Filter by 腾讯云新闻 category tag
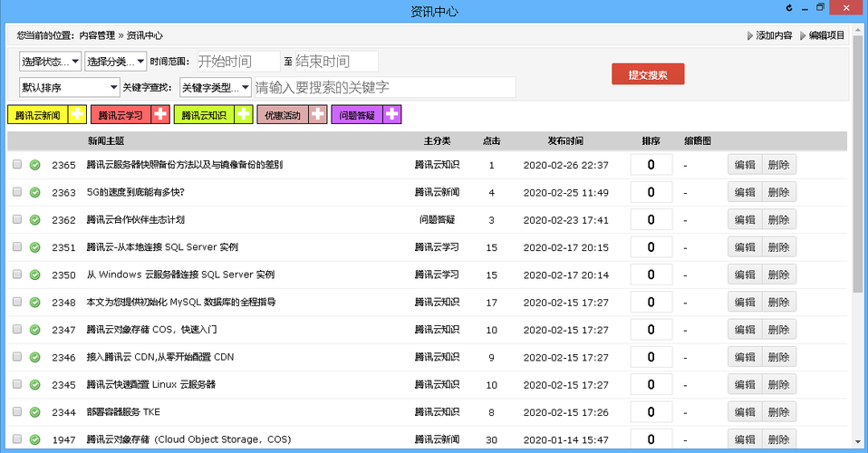The width and height of the screenshot is (868, 453). click(x=38, y=115)
